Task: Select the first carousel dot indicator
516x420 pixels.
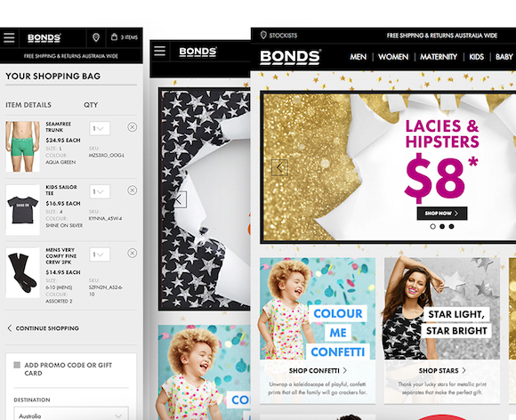Action: point(432,226)
